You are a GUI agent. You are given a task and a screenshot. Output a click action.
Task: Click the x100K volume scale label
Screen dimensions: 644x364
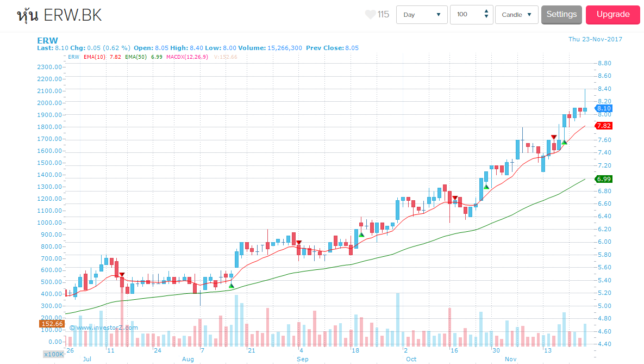click(54, 354)
